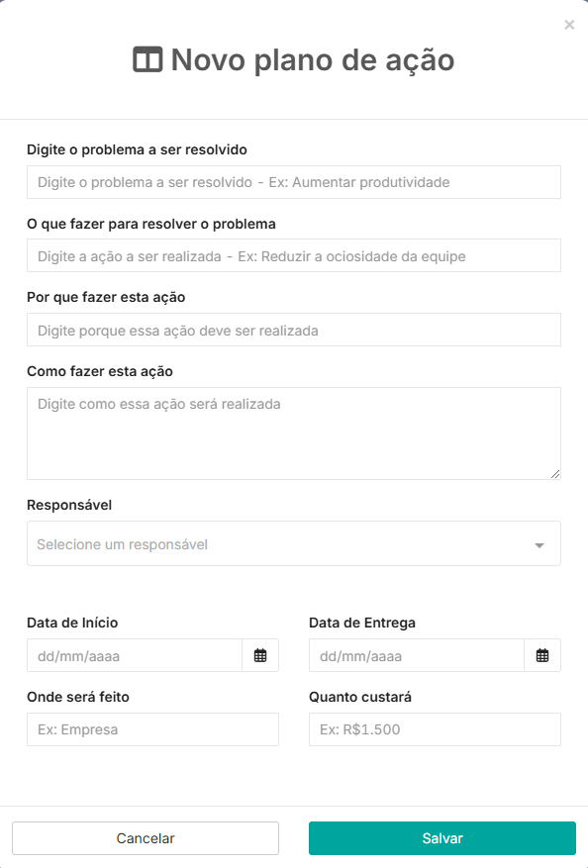Click the Quanto custará label text
The height and width of the screenshot is (868, 588).
(360, 697)
